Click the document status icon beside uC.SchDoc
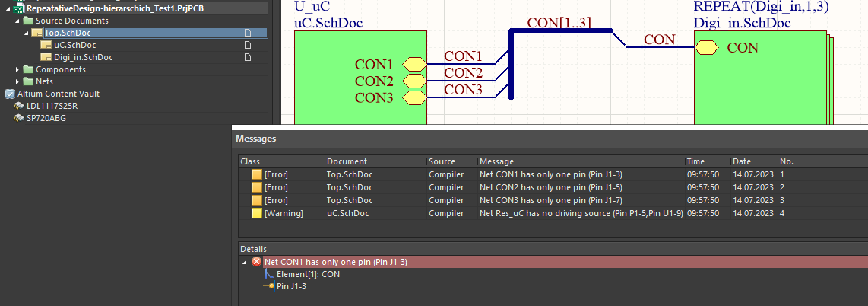The height and width of the screenshot is (306, 868). [248, 46]
